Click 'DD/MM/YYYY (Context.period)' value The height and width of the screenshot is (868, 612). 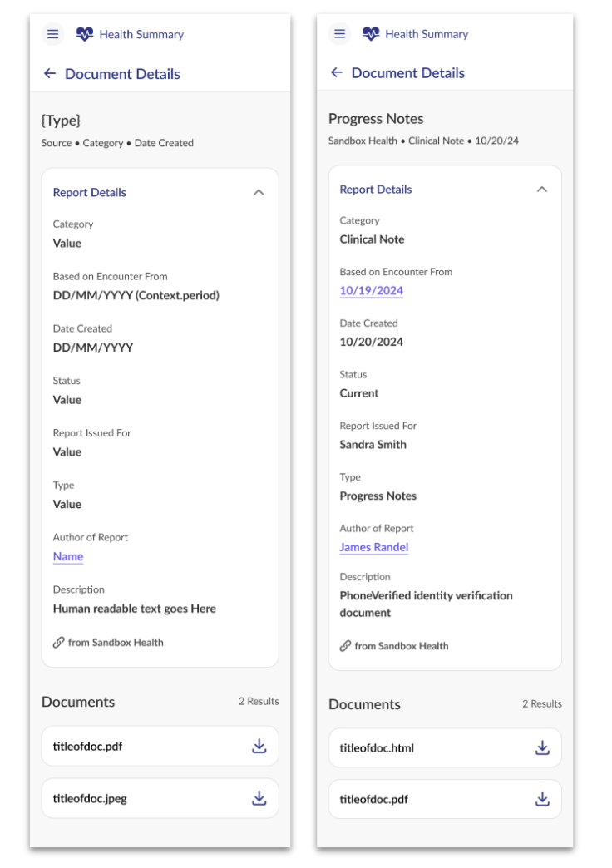[x=136, y=295]
